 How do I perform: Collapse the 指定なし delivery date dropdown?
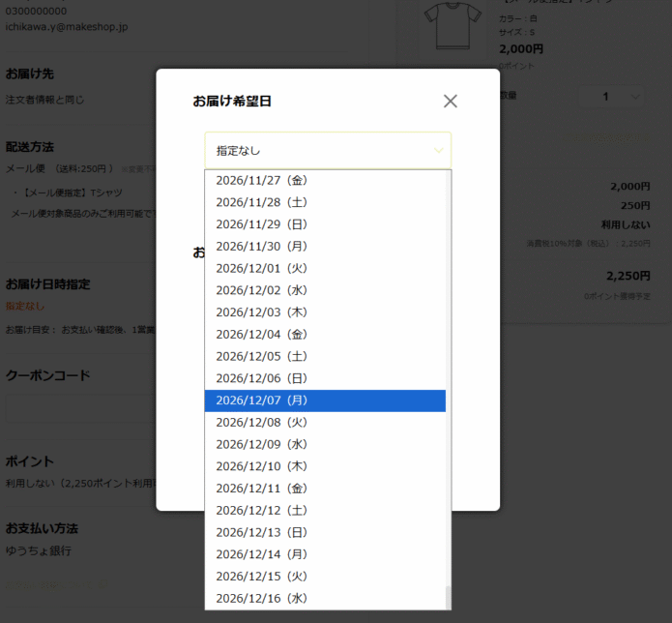pyautogui.click(x=327, y=150)
